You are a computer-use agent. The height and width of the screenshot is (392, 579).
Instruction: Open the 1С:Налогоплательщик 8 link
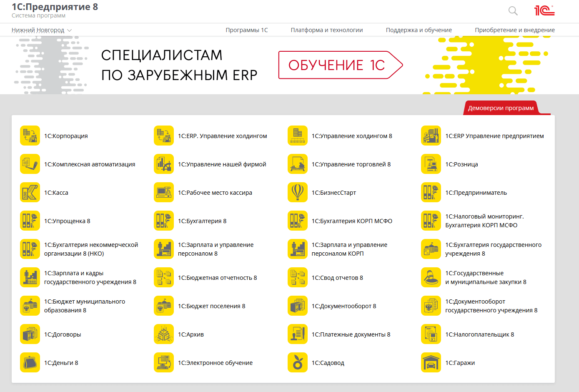pyautogui.click(x=480, y=334)
